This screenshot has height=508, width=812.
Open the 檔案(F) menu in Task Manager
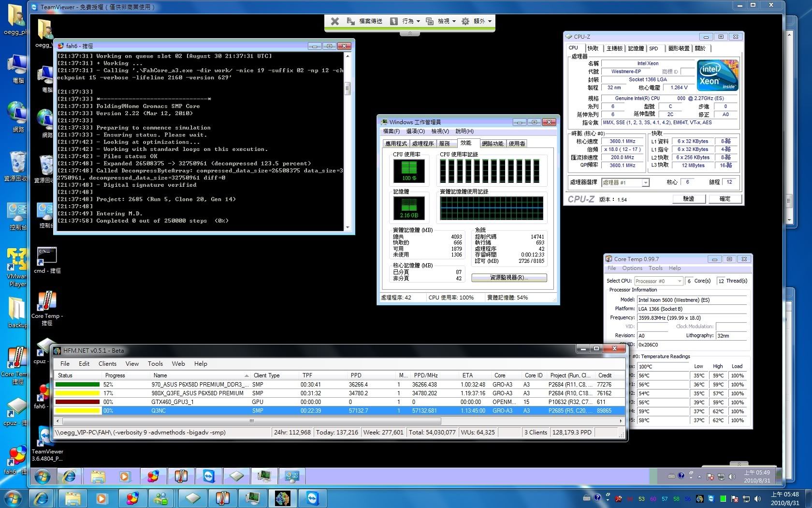(x=391, y=131)
